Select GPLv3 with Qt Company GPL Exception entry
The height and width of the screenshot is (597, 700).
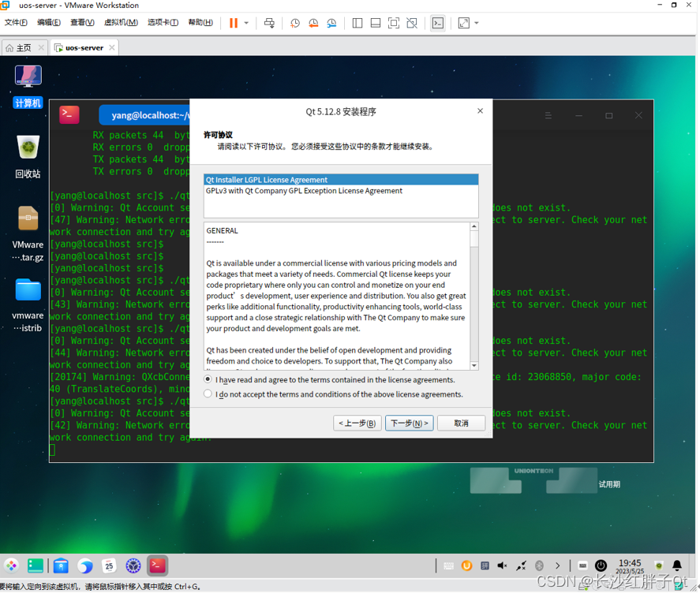click(x=341, y=191)
